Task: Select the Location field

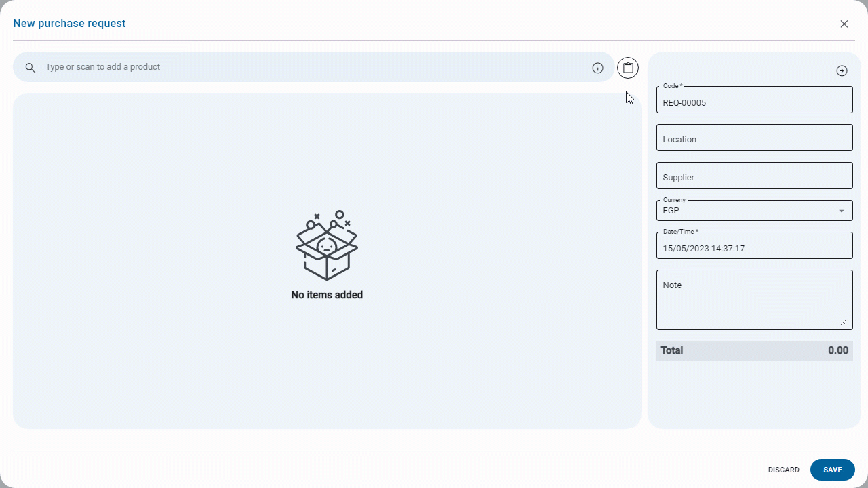Action: pyautogui.click(x=754, y=138)
